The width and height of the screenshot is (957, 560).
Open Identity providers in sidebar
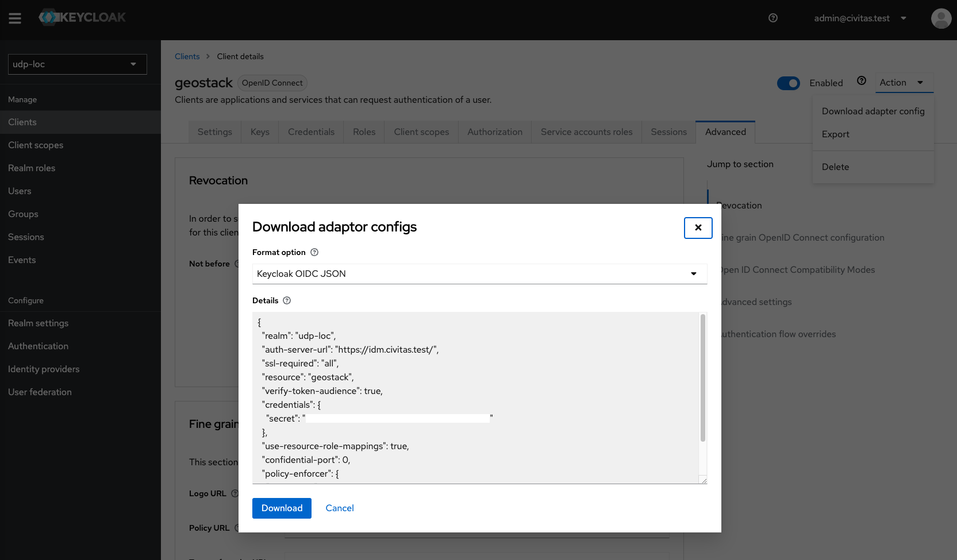tap(80, 369)
